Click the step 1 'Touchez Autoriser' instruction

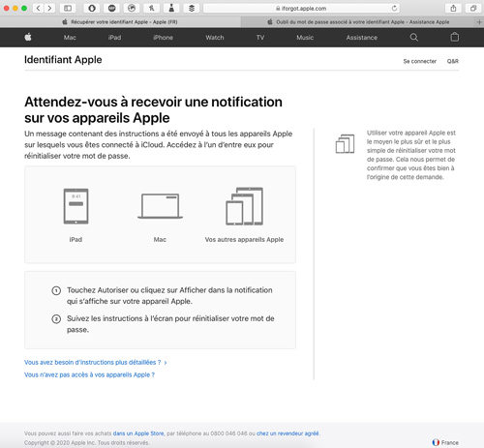[x=169, y=295]
